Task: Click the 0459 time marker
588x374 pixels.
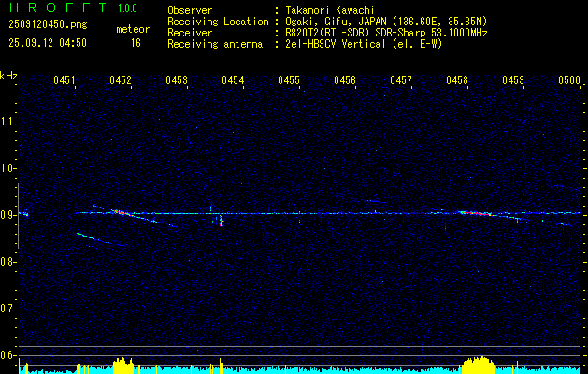Action: click(x=513, y=79)
